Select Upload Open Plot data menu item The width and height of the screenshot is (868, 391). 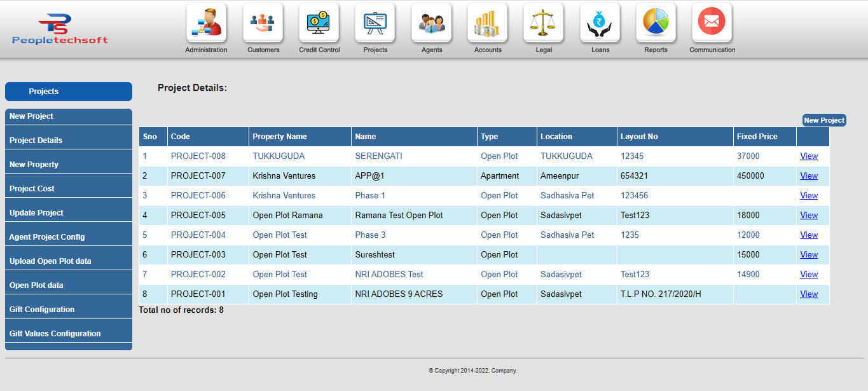68,261
